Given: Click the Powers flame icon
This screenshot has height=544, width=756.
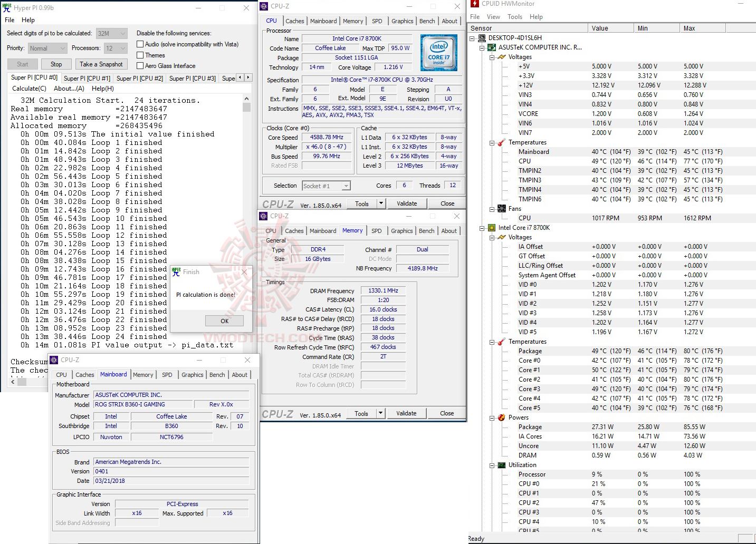Looking at the screenshot, I should 502,417.
